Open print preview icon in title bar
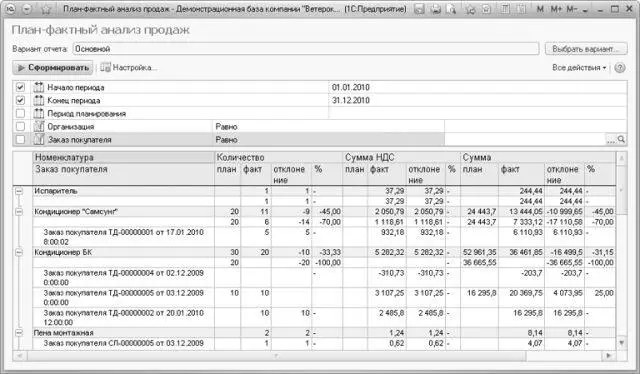The image size is (640, 374). (451, 9)
